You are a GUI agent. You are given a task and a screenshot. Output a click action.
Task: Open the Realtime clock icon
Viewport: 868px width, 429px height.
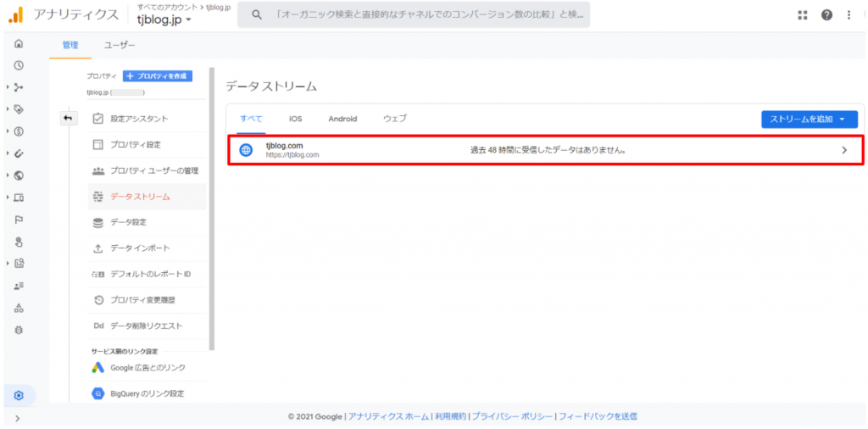point(19,65)
